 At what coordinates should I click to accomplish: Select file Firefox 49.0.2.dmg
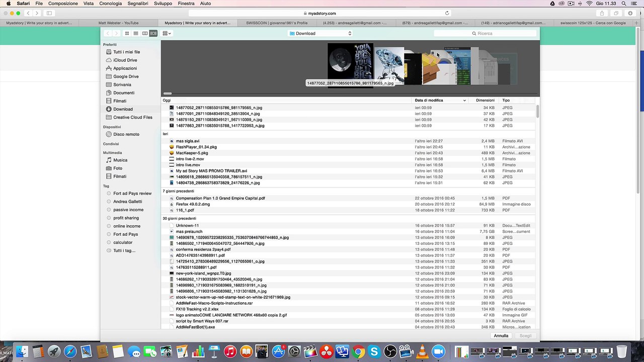click(x=193, y=204)
